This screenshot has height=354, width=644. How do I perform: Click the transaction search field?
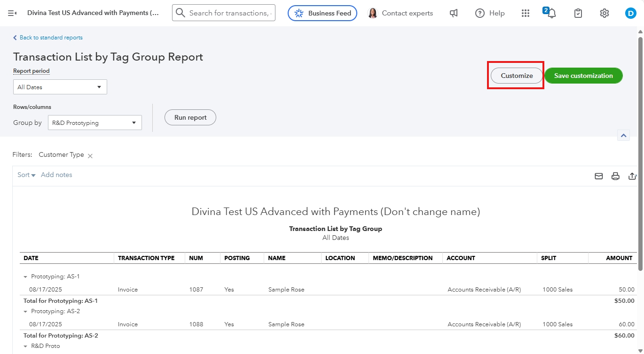(x=229, y=13)
